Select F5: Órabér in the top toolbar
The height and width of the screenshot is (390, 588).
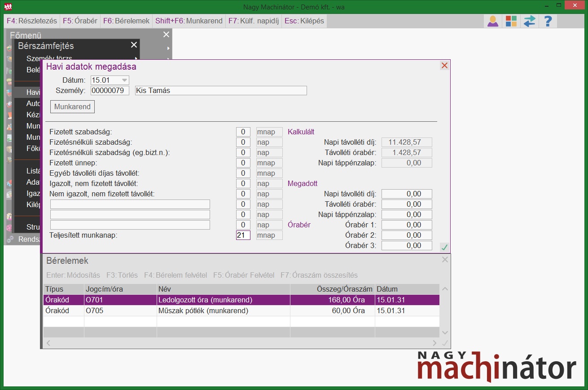[x=80, y=21]
